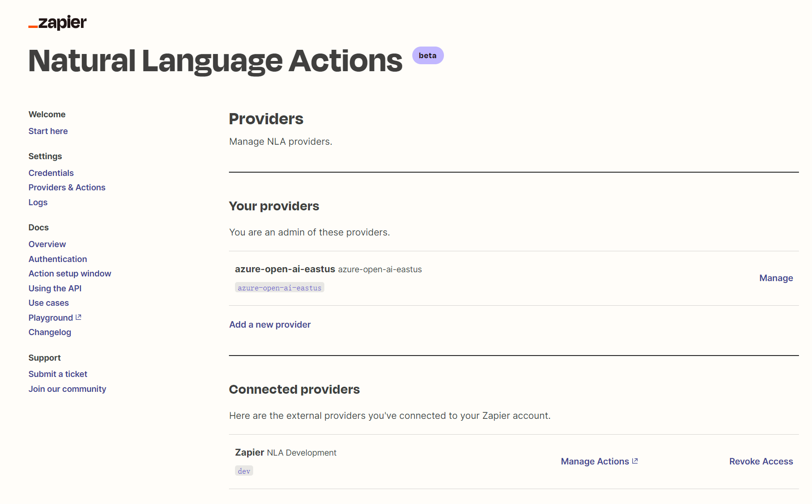Click the Settings sidebar heading
This screenshot has height=504, width=812.
pyautogui.click(x=45, y=156)
